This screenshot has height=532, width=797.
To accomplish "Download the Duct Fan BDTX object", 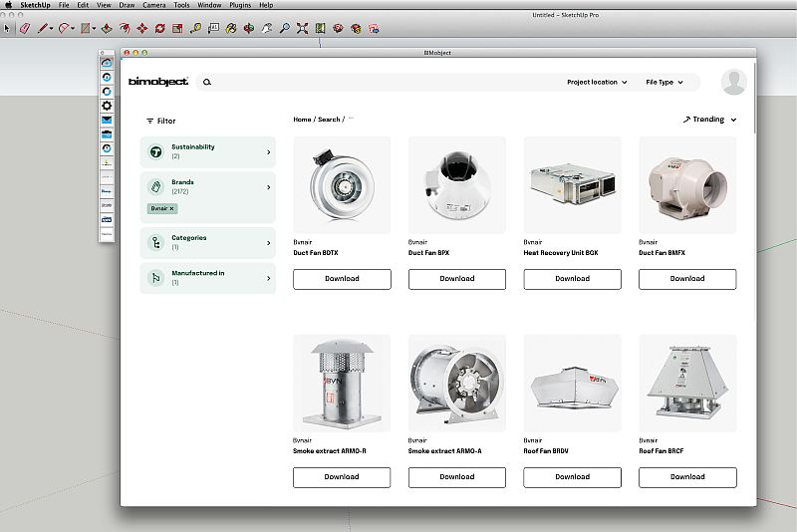I will pos(342,279).
